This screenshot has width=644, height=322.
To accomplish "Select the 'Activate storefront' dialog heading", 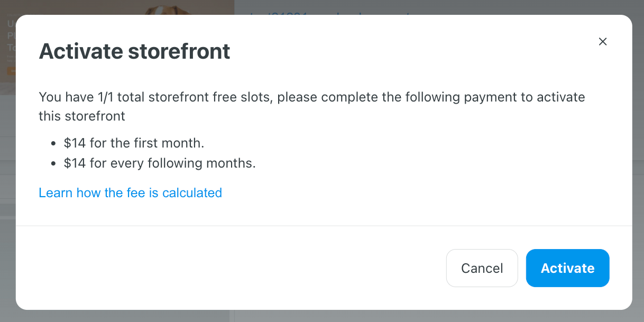I will (x=134, y=51).
